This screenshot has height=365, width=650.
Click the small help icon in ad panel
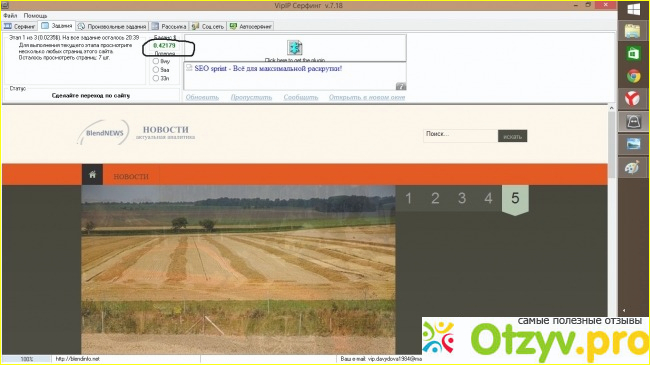coord(401,86)
